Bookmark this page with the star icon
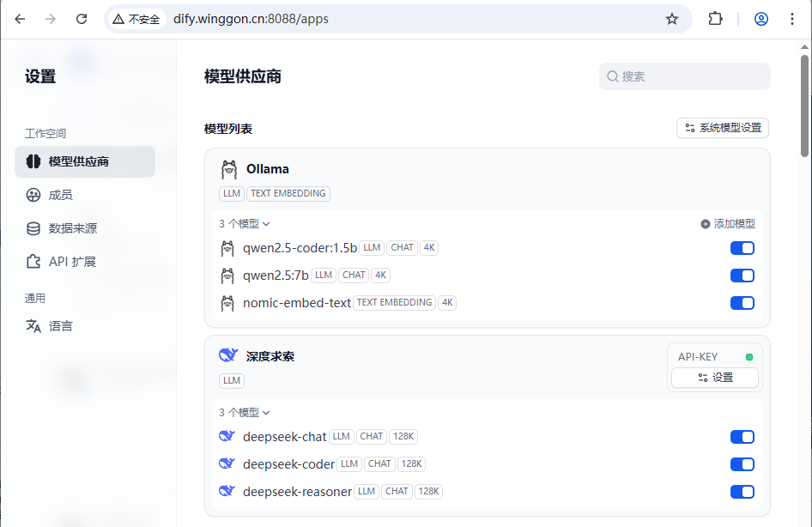Image resolution: width=812 pixels, height=527 pixels. click(x=672, y=19)
